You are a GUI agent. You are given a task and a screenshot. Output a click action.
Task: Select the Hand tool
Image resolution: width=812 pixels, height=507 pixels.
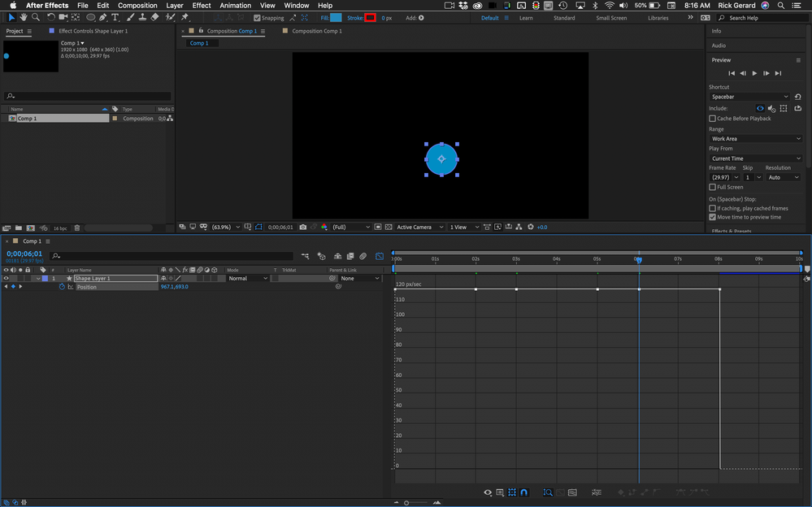[24, 17]
